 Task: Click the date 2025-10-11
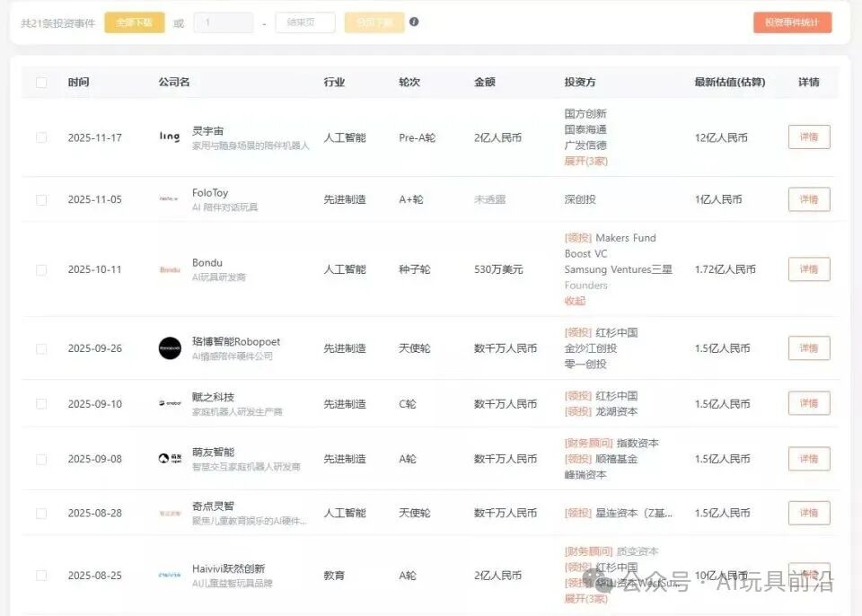tap(94, 269)
